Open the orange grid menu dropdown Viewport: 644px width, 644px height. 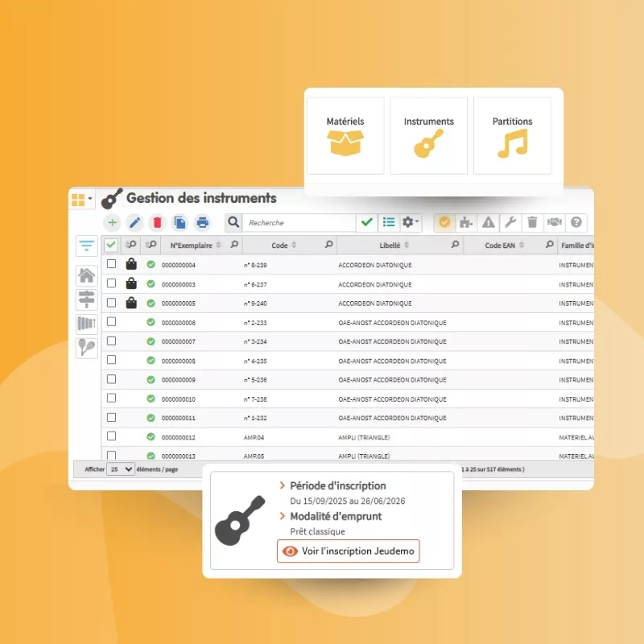tap(81, 199)
